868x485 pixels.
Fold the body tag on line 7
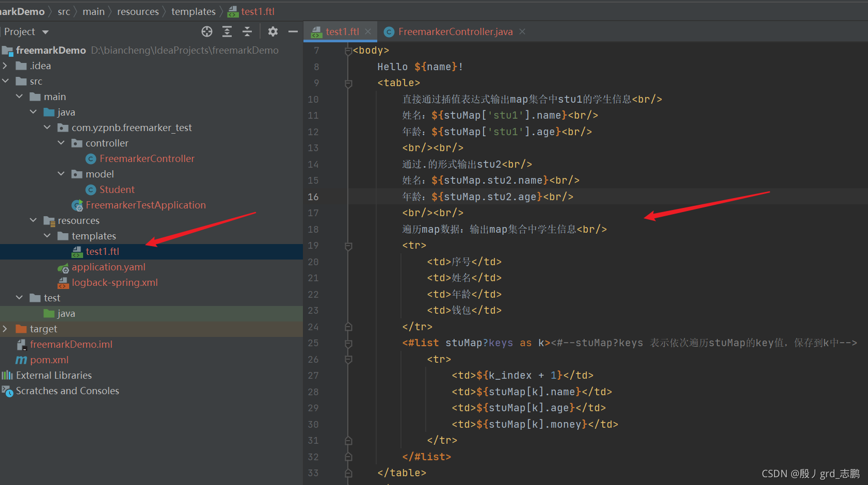coord(348,51)
